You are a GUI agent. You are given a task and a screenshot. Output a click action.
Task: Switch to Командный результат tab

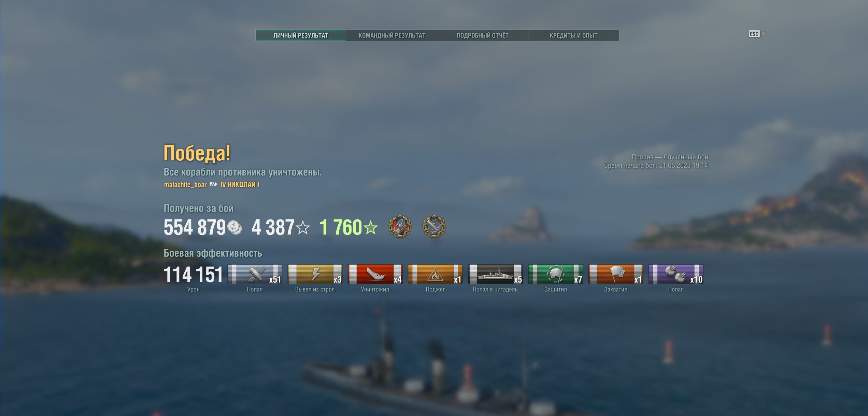[x=392, y=35]
